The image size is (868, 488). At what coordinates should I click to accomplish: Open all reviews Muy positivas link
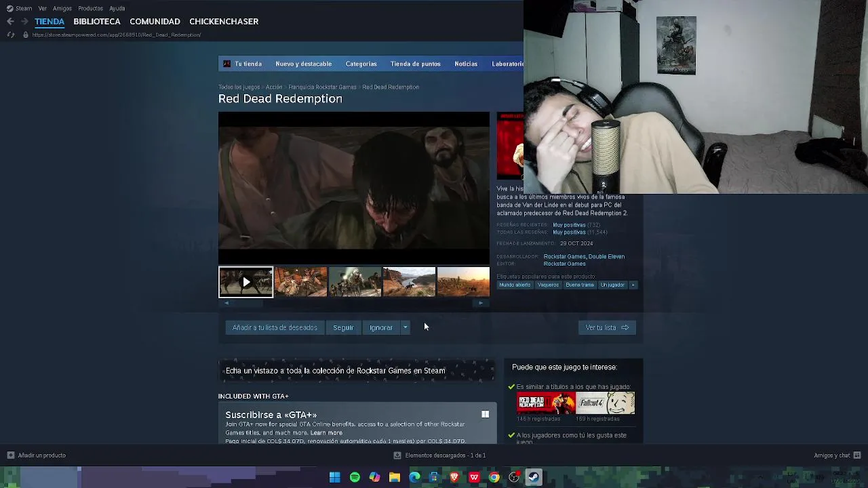(569, 232)
